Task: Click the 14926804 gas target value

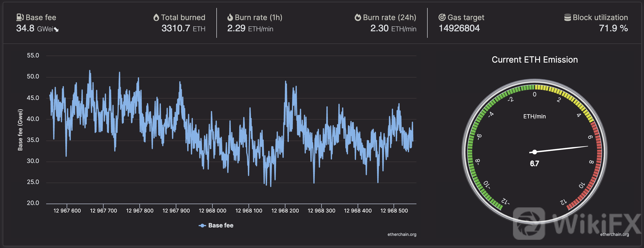Action: click(x=459, y=28)
